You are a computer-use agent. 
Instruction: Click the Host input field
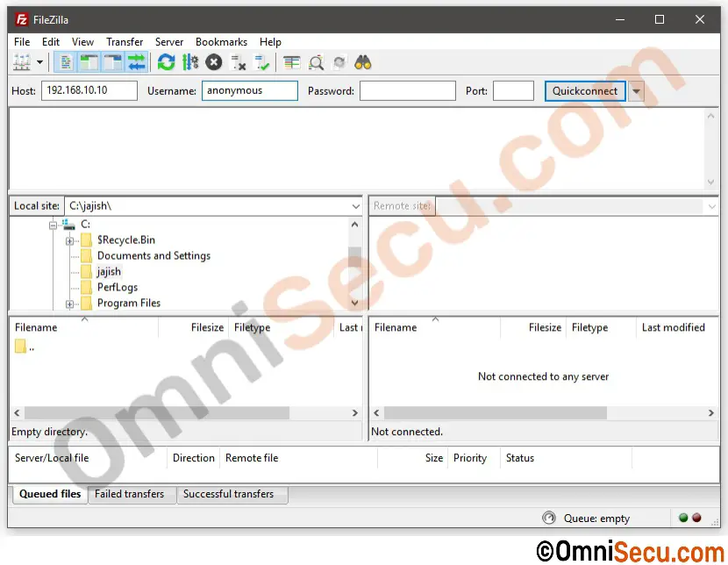(89, 90)
